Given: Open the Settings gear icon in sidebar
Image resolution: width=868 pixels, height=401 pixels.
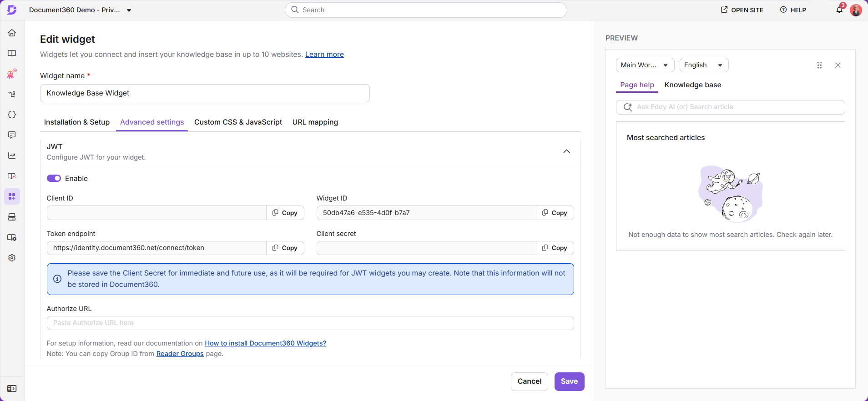Looking at the screenshot, I should (12, 258).
